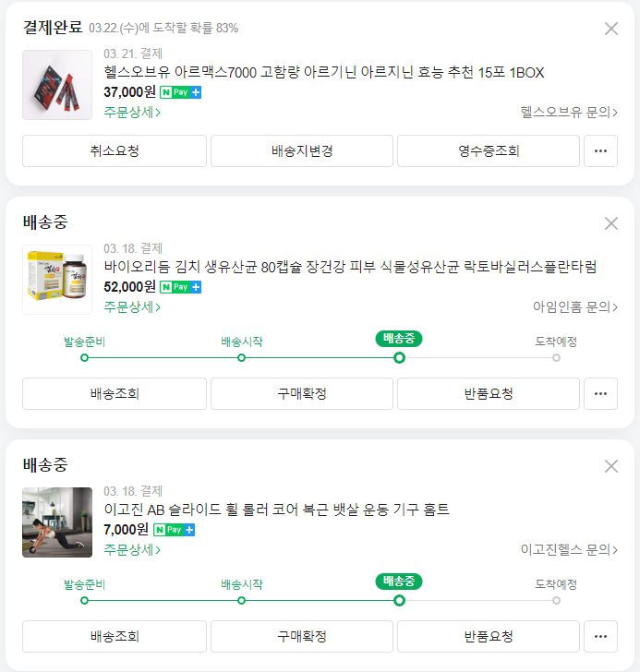Open 아임인홈 문의 seller inquiry

[x=574, y=306]
